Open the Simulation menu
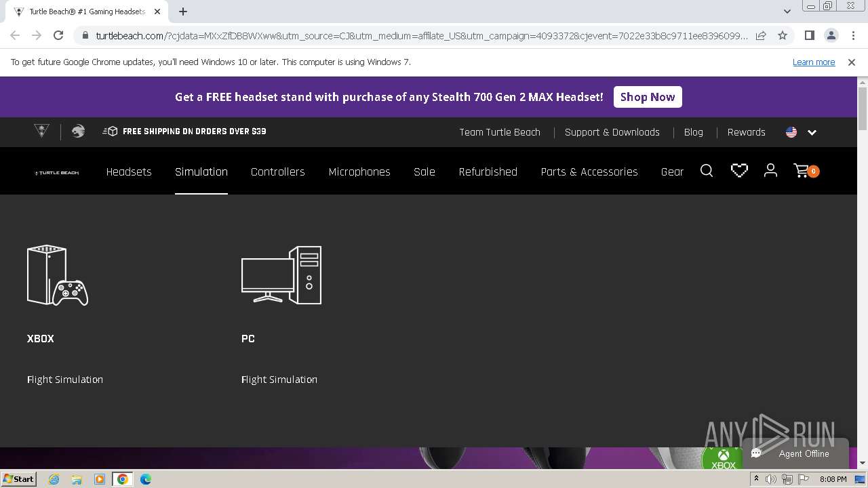This screenshot has width=868, height=488. pos(201,171)
